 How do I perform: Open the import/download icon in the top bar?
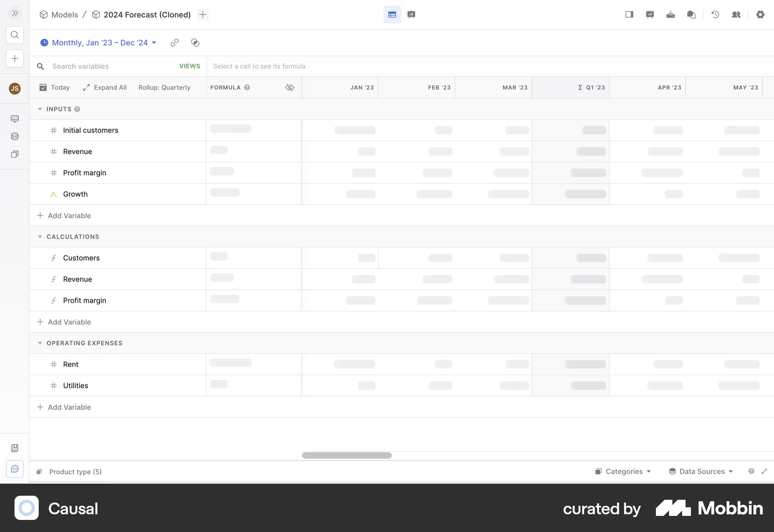click(670, 15)
